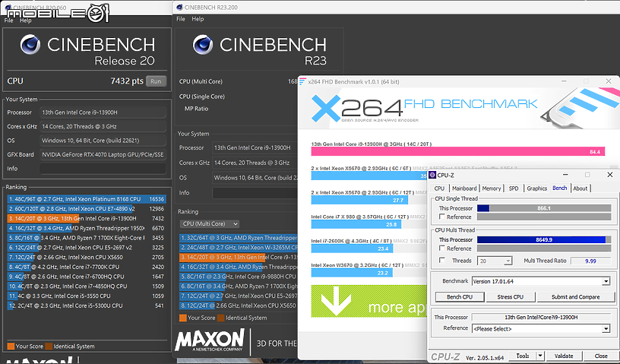Click the Intel i7-2600K 23.4 result bar
Viewport: 620px width, 364px height.
pos(353,248)
